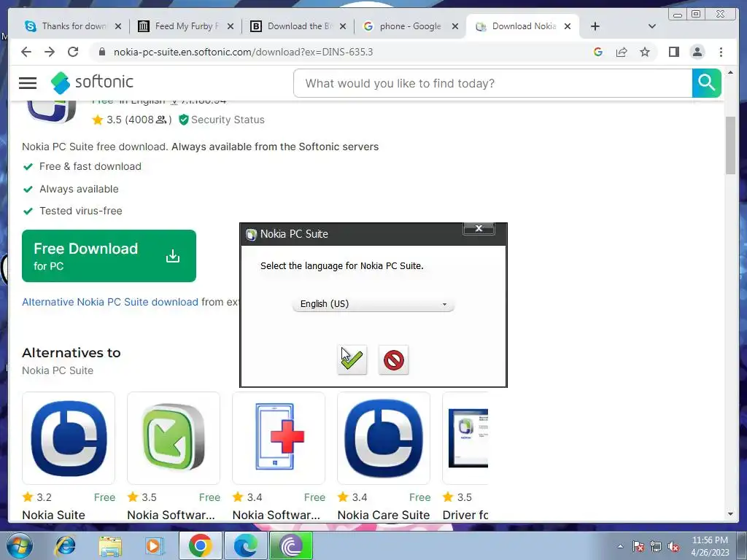Open the green Nokia Software Updater thumbnail
747x560 pixels.
pyautogui.click(x=174, y=438)
